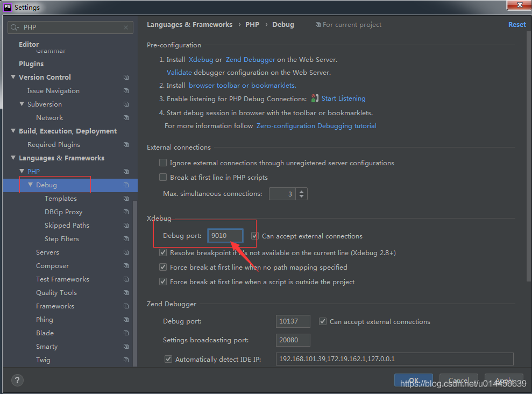Click the Xdebug Debug port field
The image size is (532, 394).
225,236
